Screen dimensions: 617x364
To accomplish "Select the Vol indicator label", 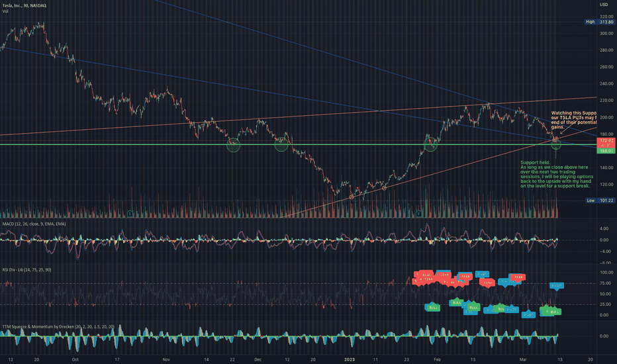I will (5, 11).
